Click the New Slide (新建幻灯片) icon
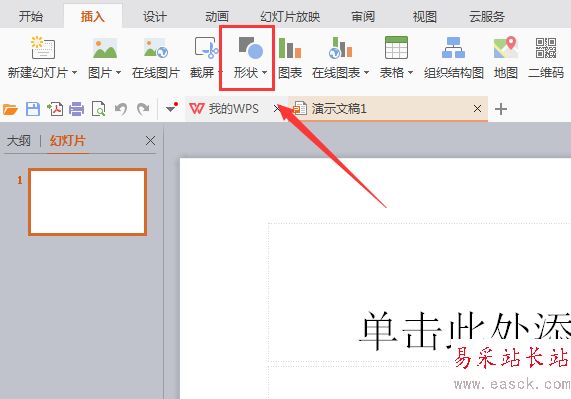Viewport: 571px width, 399px height. tap(43, 48)
